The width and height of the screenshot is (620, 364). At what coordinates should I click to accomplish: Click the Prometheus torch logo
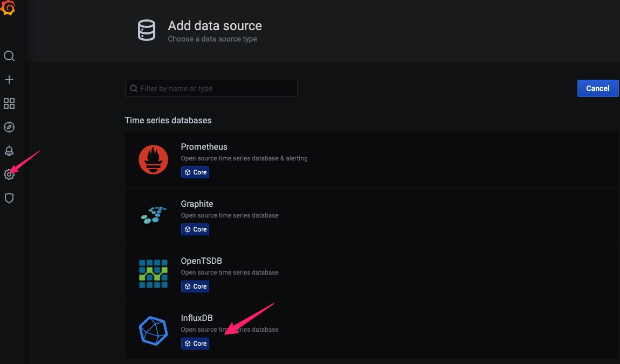153,160
